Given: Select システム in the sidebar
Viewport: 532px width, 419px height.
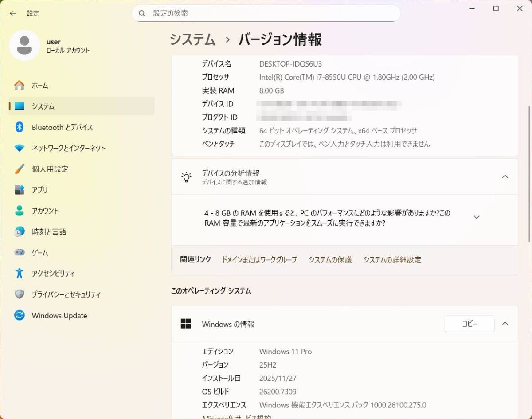Looking at the screenshot, I should (43, 106).
